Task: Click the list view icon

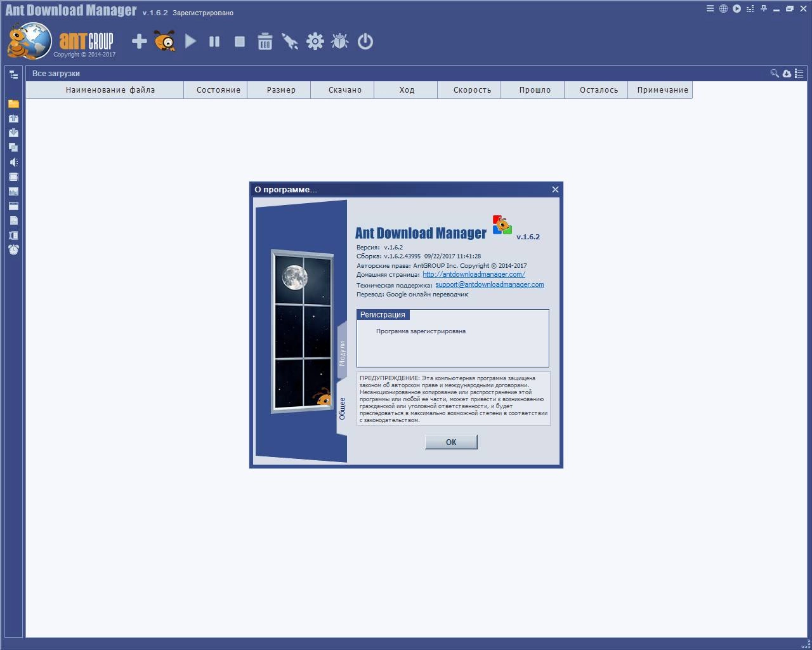Action: click(799, 74)
